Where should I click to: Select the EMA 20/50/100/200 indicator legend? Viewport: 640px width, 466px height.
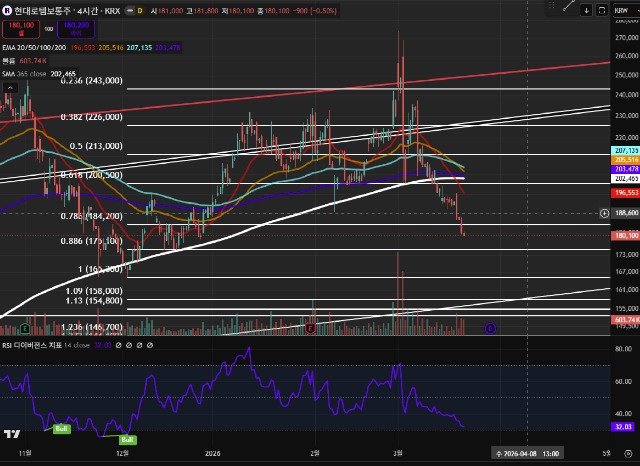tap(34, 48)
